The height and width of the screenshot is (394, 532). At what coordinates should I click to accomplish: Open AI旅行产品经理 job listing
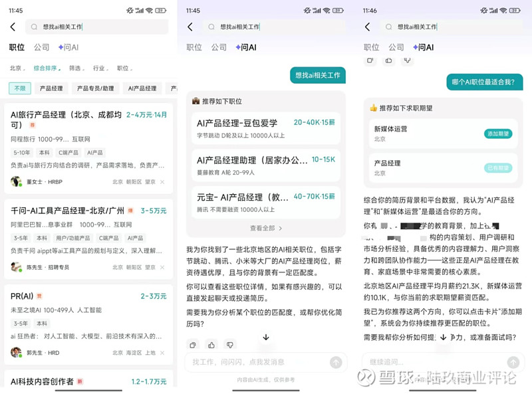coord(88,148)
